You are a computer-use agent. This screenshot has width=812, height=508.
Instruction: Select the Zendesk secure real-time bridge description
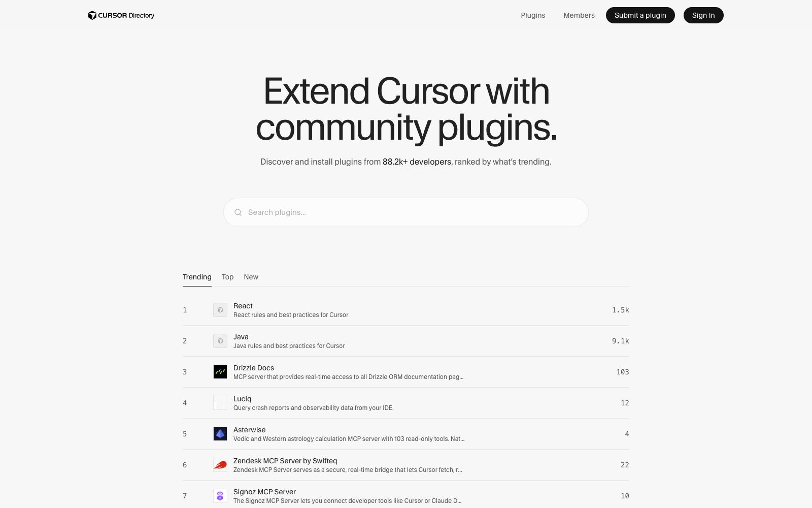(x=348, y=470)
